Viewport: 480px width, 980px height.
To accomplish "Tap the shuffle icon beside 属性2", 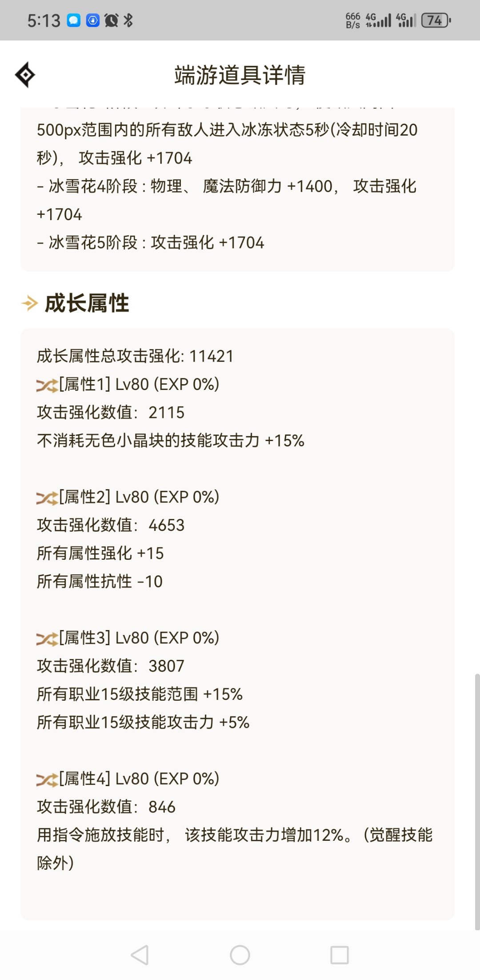I will 47,498.
